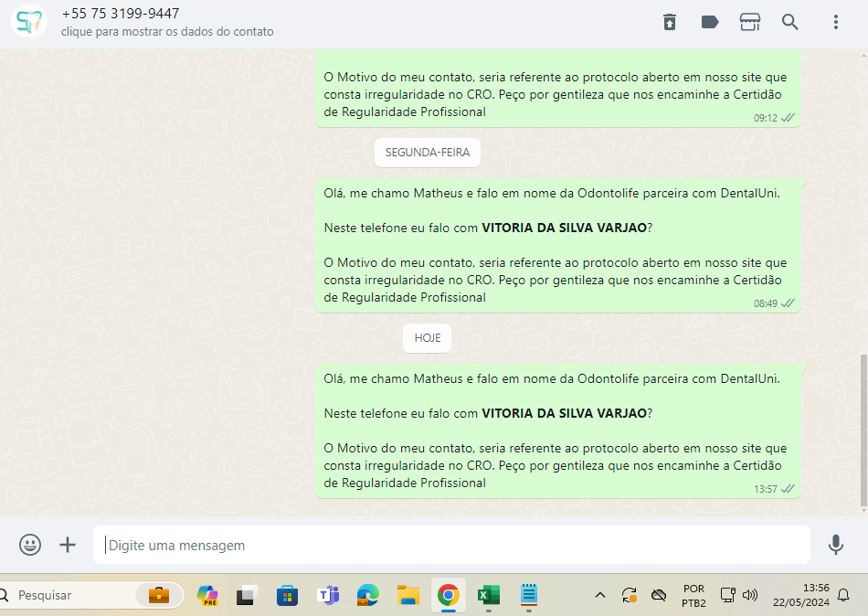Screen dimensions: 868x616
Task: Click the briefcase icon in taskbar search
Action: [159, 595]
